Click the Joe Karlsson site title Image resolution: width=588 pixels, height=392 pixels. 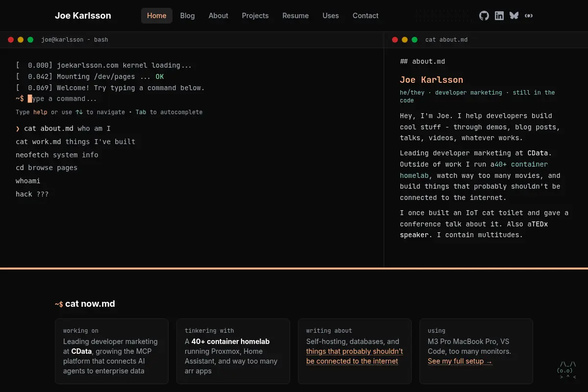[x=83, y=16]
